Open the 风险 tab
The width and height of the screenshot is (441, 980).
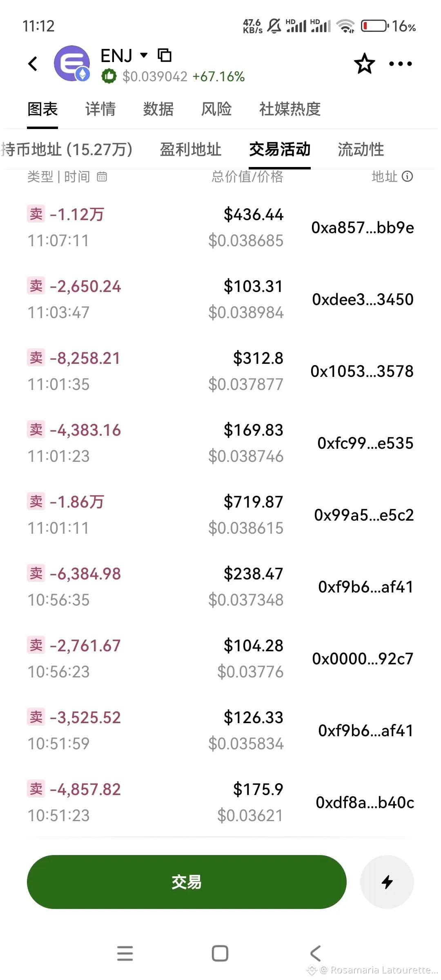pyautogui.click(x=216, y=109)
